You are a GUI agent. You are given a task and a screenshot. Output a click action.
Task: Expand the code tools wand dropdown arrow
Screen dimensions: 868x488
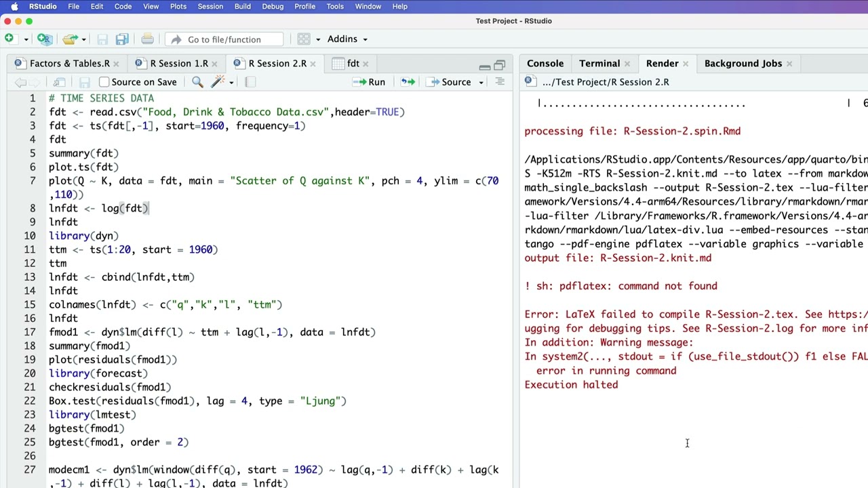tap(231, 83)
